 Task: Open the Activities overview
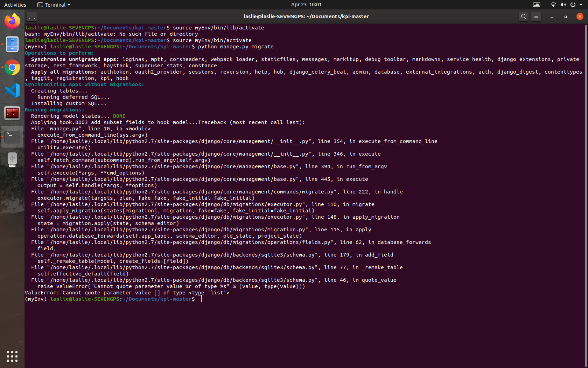pyautogui.click(x=15, y=5)
